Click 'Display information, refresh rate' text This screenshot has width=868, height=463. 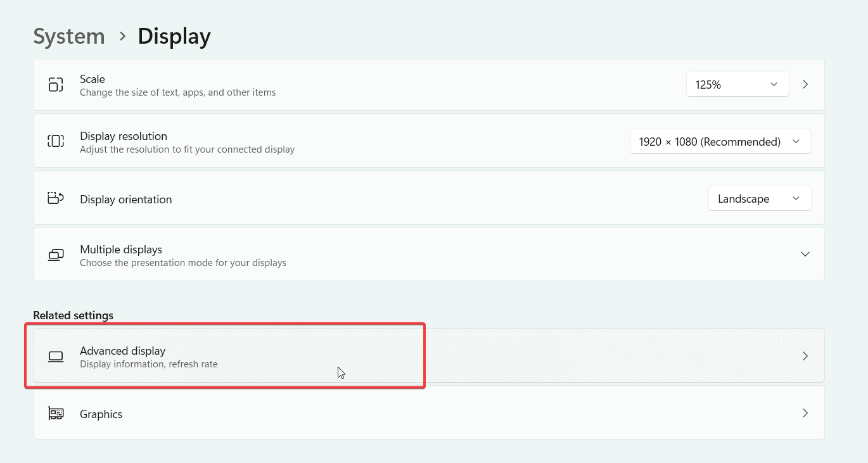pyautogui.click(x=149, y=364)
